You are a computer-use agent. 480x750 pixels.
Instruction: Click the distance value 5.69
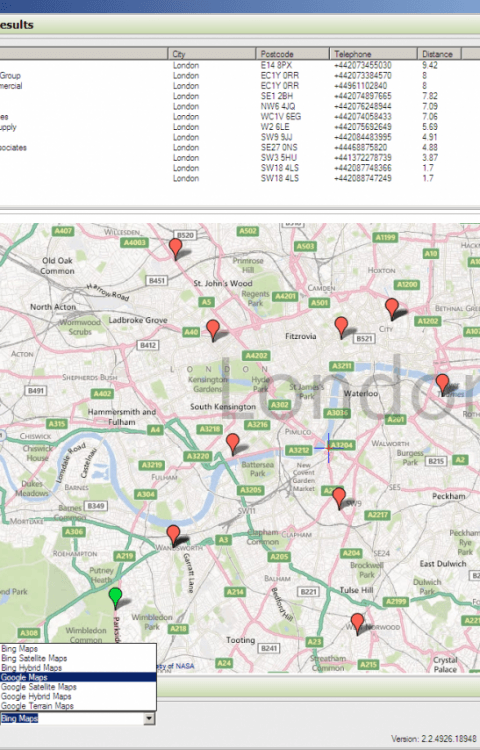pos(430,127)
